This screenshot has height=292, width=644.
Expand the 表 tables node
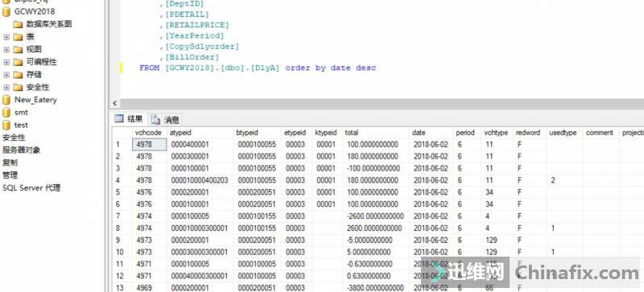click(6, 37)
